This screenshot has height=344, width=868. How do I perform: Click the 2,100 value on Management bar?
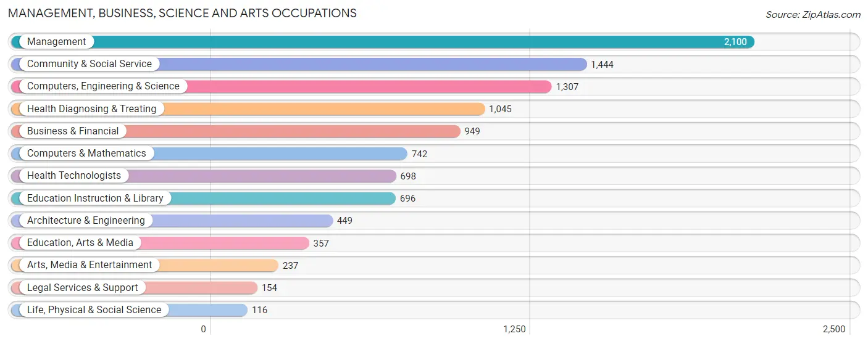pos(735,42)
